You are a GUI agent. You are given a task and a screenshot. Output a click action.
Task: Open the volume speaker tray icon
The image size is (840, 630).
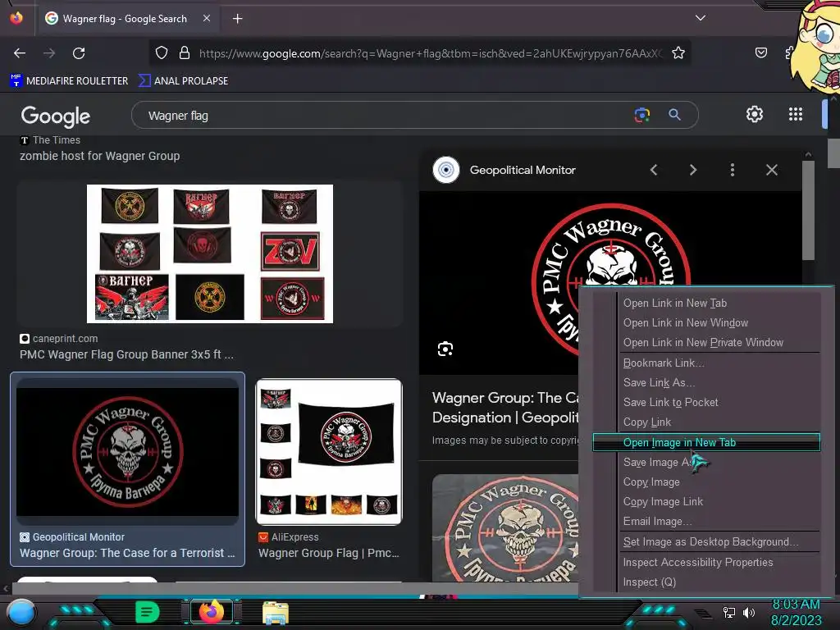coord(749,612)
